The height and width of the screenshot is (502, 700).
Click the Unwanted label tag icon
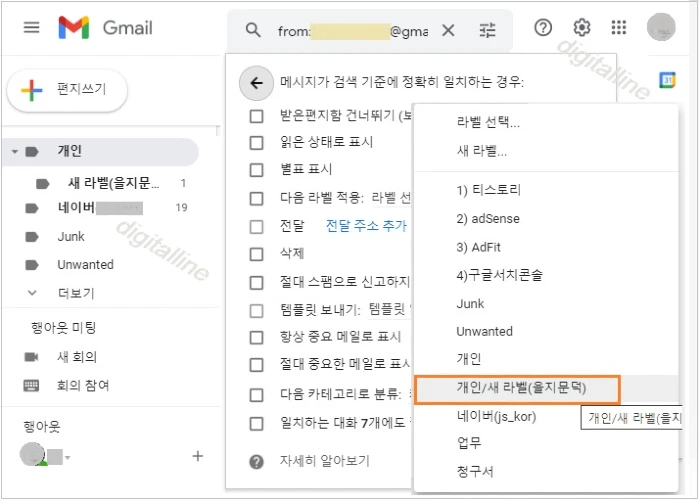(x=32, y=265)
